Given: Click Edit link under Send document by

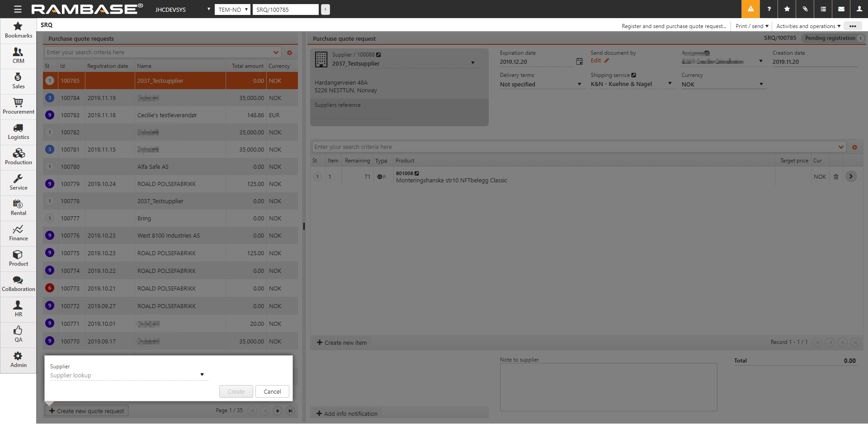Looking at the screenshot, I should (596, 61).
